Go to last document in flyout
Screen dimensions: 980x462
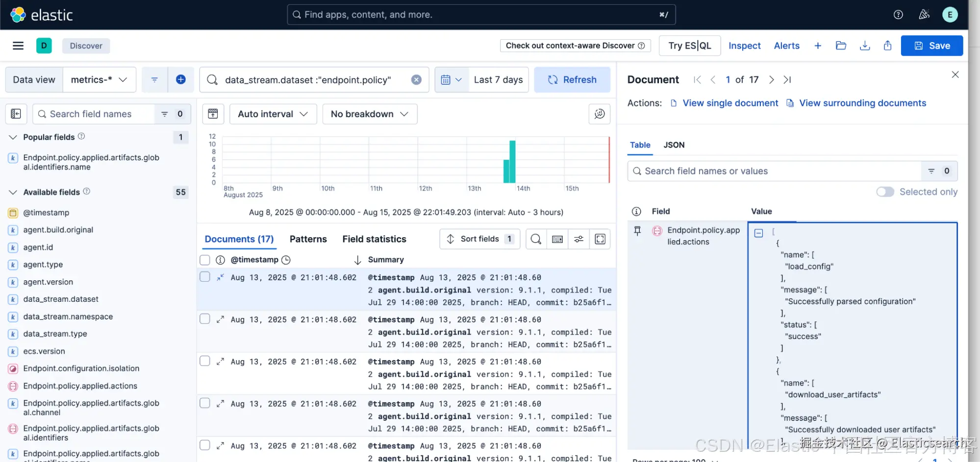(787, 79)
